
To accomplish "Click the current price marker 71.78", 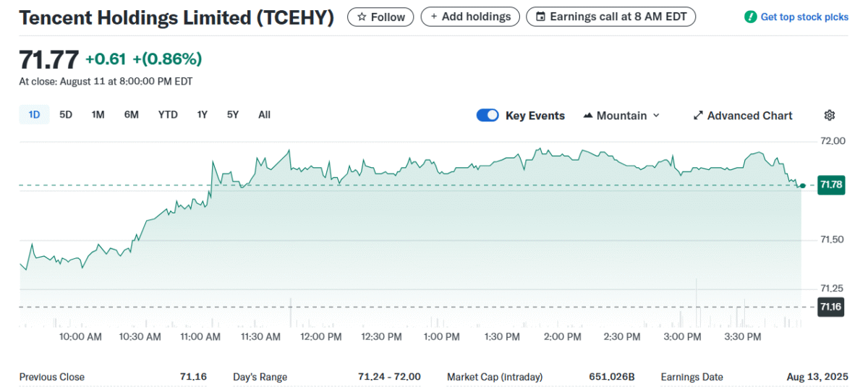I will point(830,185).
